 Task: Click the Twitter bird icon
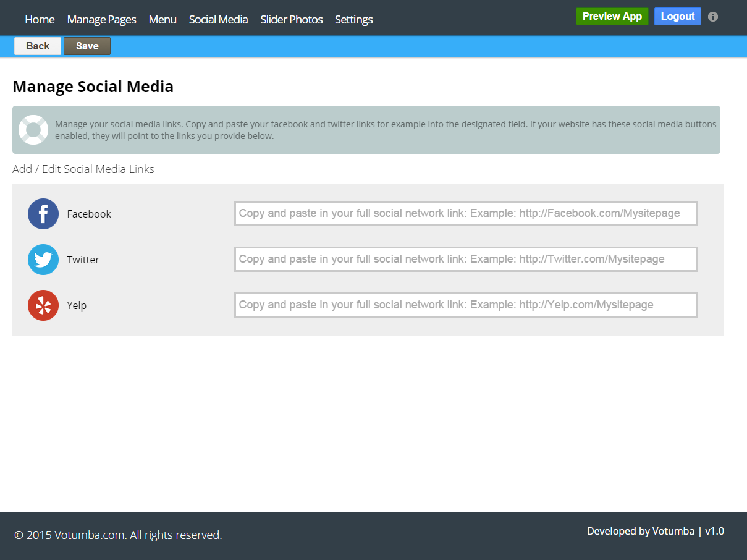coord(43,260)
